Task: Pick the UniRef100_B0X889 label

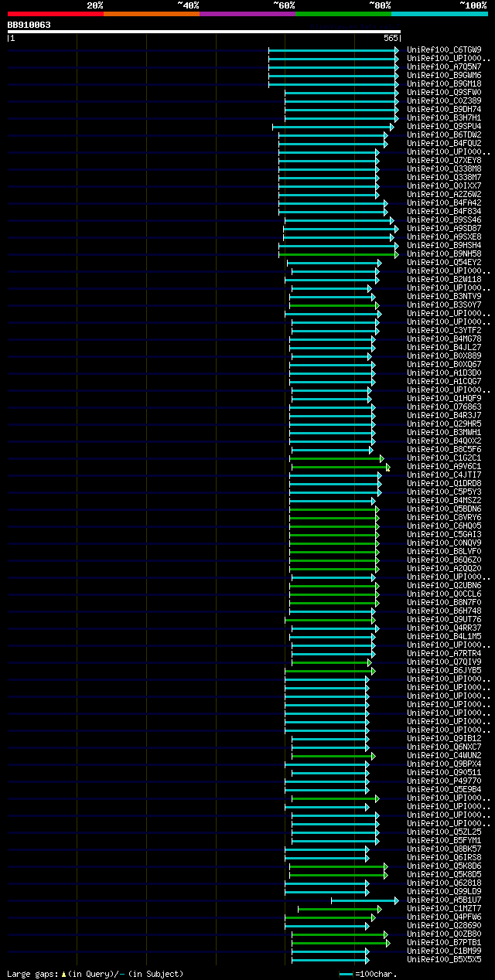Action: click(x=444, y=356)
